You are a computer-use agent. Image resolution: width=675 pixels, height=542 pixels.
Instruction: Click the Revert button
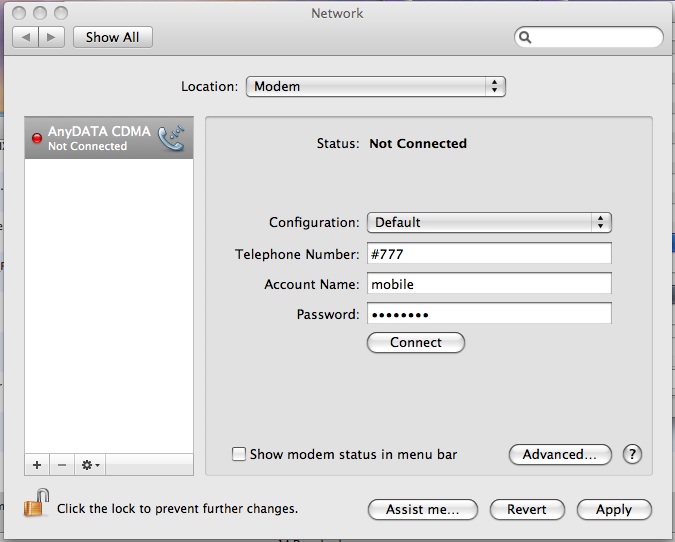pos(526,509)
